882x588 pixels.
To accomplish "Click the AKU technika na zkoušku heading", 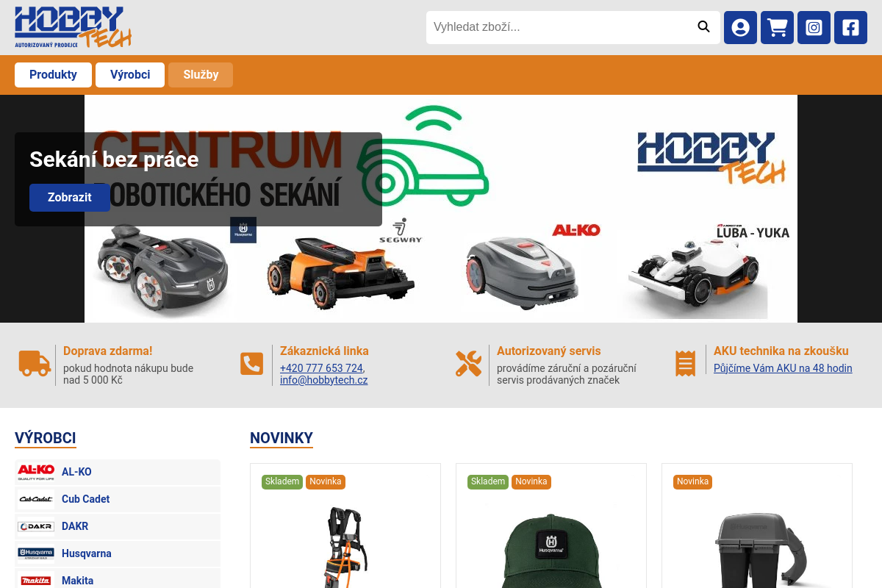I will tap(781, 351).
